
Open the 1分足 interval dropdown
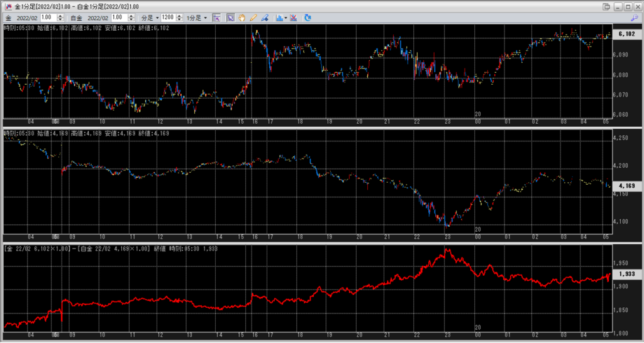(197, 18)
